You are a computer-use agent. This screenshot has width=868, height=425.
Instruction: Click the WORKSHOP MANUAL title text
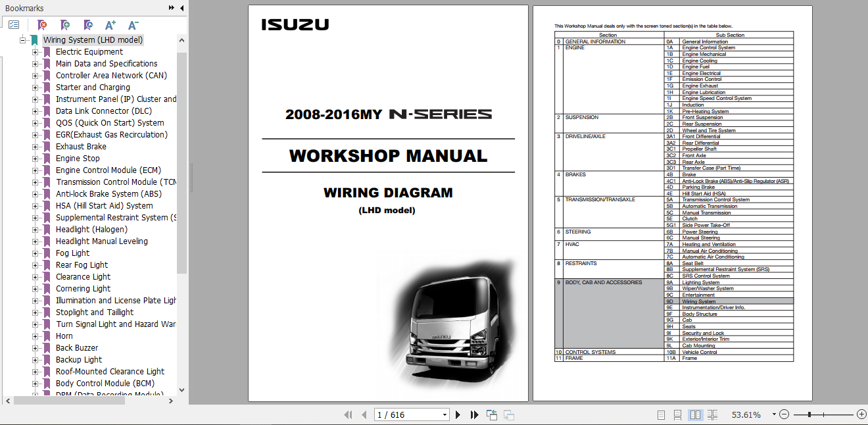click(388, 156)
